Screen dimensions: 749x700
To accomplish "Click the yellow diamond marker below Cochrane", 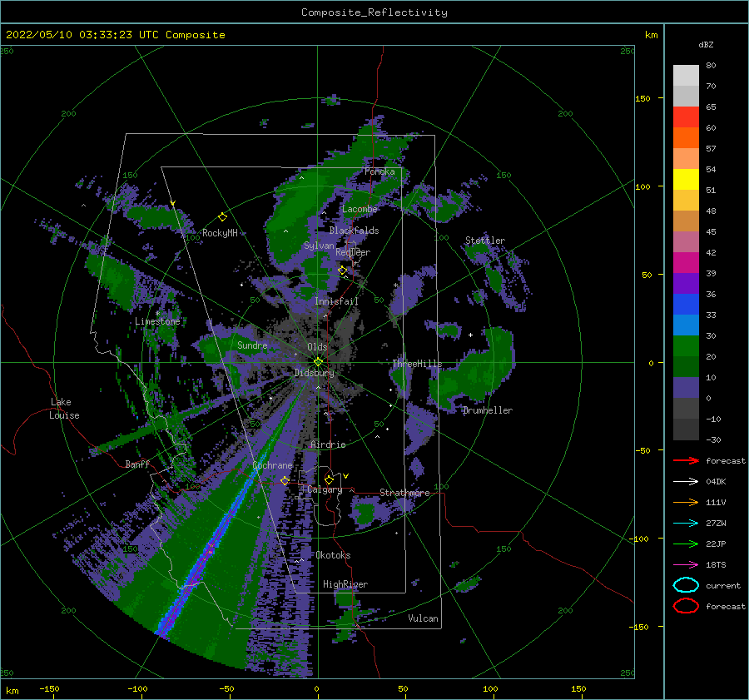I will click(285, 480).
